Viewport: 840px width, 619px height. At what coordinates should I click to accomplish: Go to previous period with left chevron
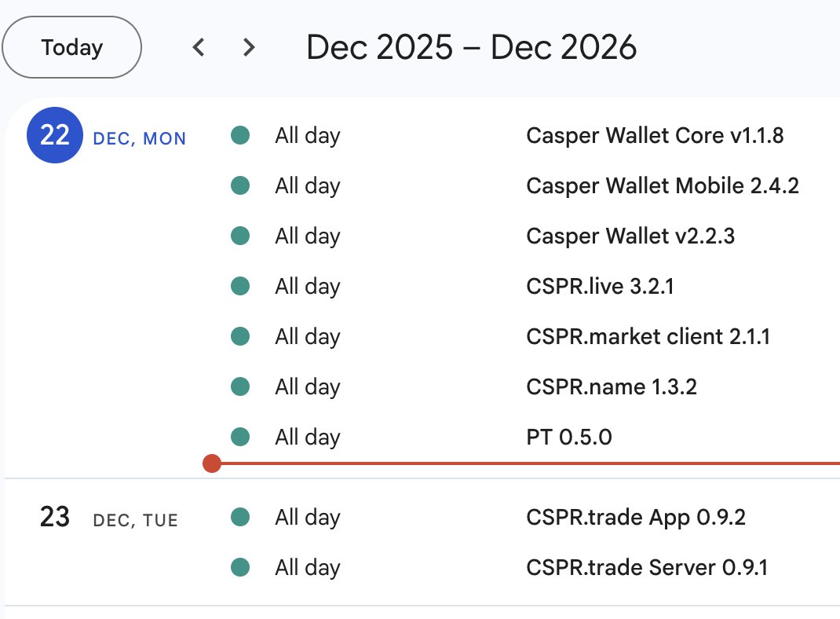199,47
